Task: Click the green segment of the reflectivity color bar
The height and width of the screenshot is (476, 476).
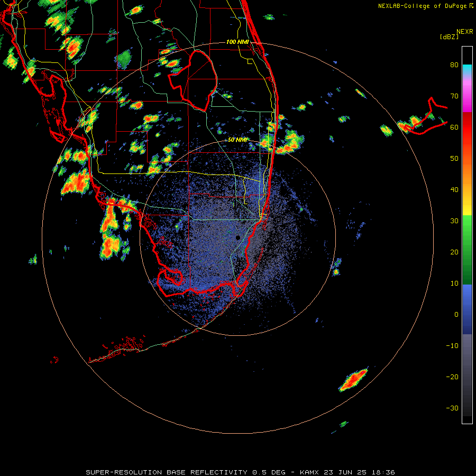Action: [467, 250]
